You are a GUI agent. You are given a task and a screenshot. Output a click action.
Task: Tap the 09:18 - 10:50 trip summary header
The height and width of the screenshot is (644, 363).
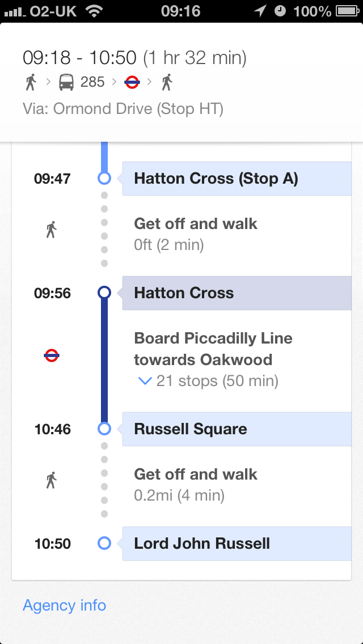(181, 82)
